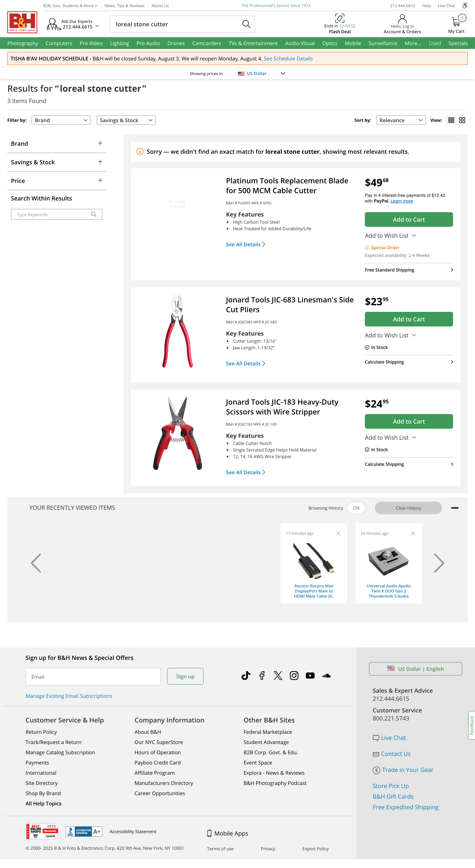Open the Pro Audio category menu
Image resolution: width=475 pixels, height=868 pixels.
coord(148,43)
